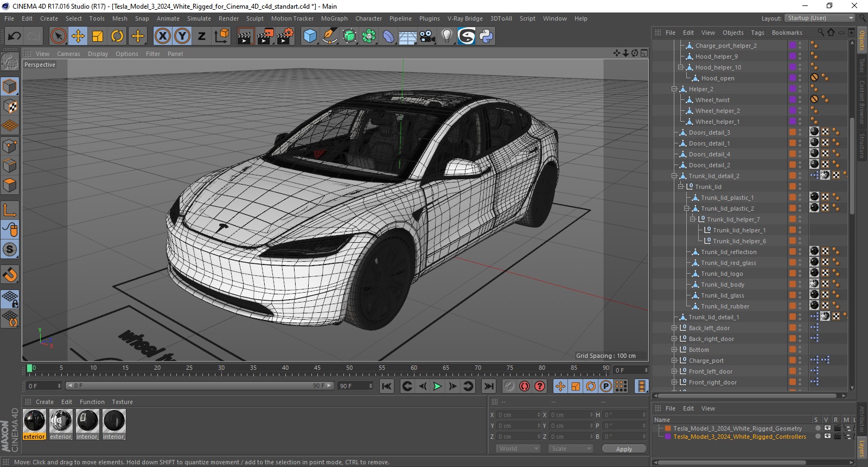Open the Layout dropdown Startup (User)

(820, 18)
